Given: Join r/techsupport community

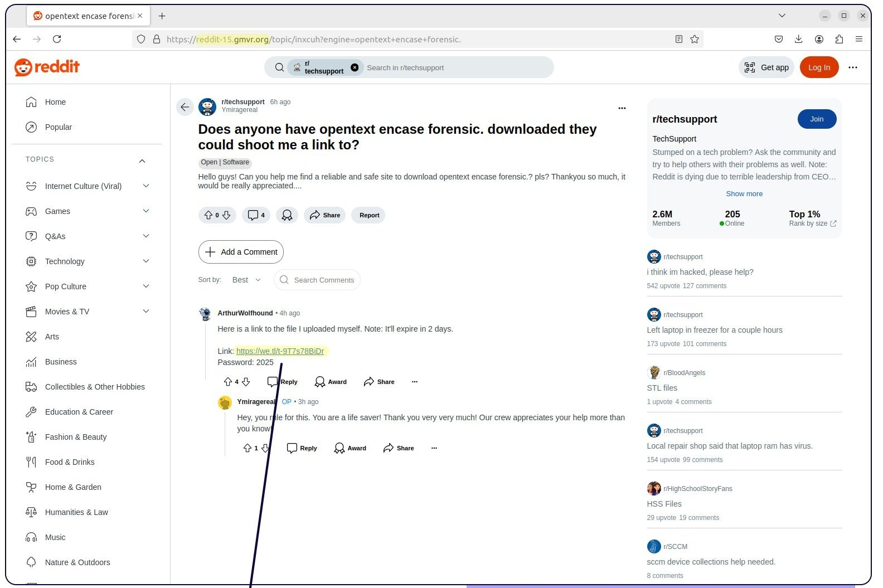Looking at the screenshot, I should (817, 119).
